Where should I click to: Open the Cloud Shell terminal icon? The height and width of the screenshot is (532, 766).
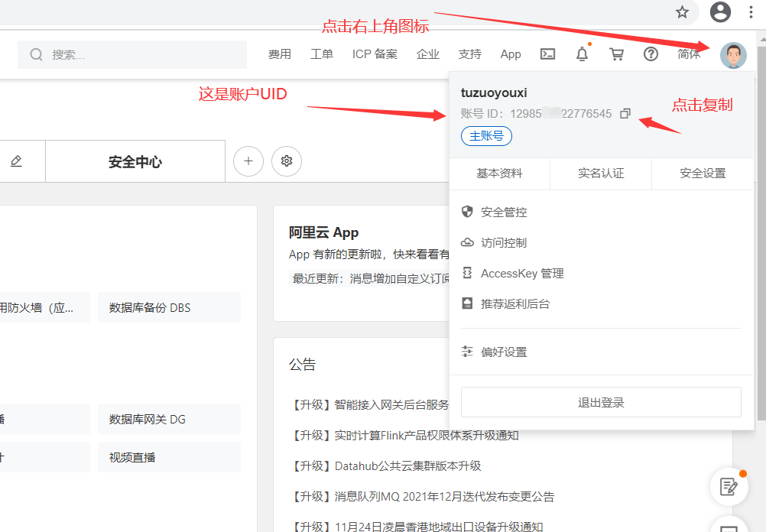(547, 54)
